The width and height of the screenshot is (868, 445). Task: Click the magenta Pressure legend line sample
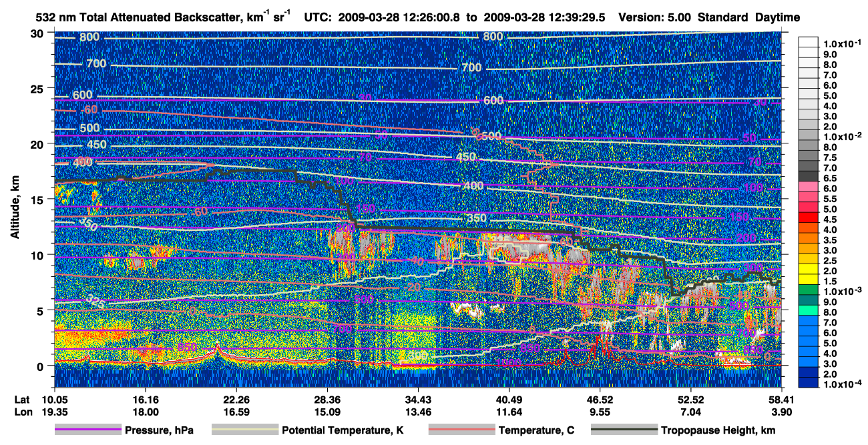(87, 430)
